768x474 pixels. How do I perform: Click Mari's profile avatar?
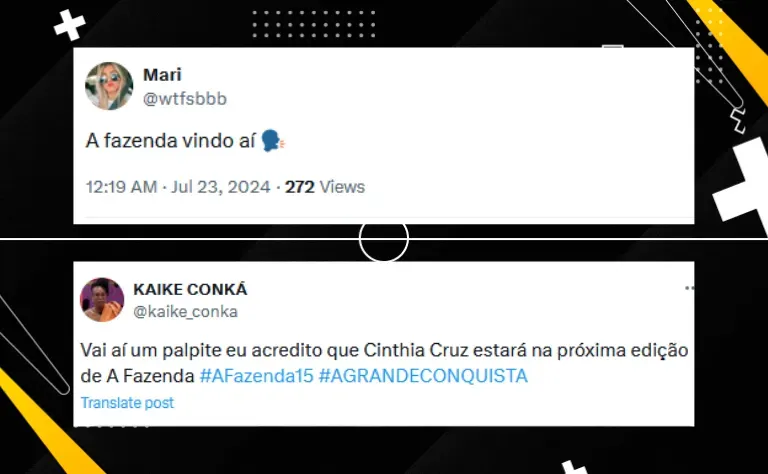click(109, 86)
